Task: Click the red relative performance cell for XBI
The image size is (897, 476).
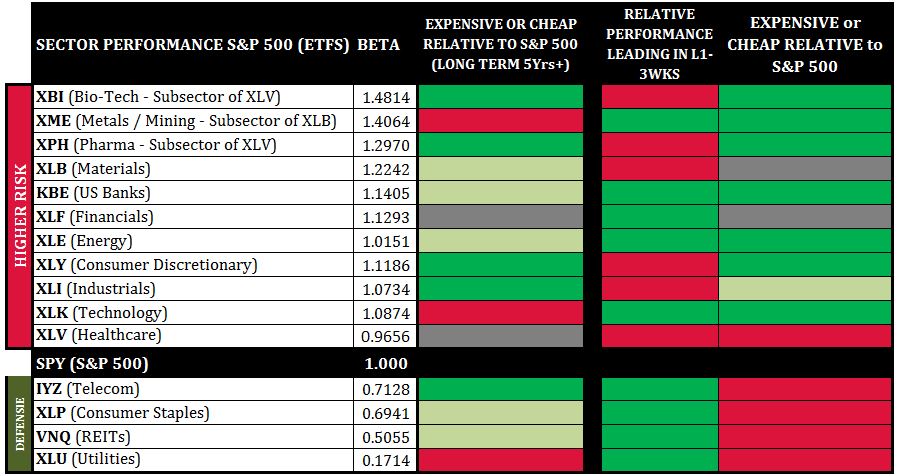Action: pyautogui.click(x=658, y=97)
